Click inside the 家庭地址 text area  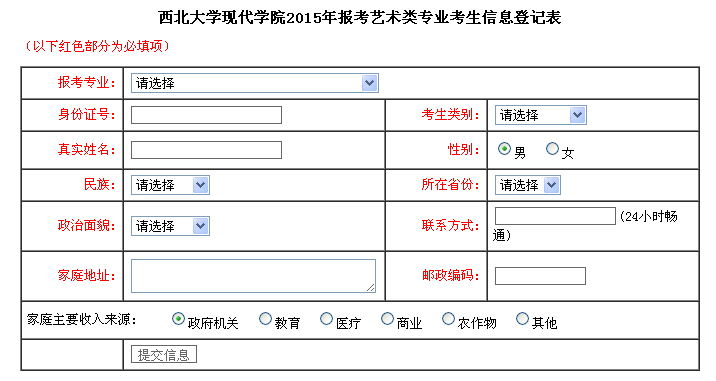tap(253, 276)
